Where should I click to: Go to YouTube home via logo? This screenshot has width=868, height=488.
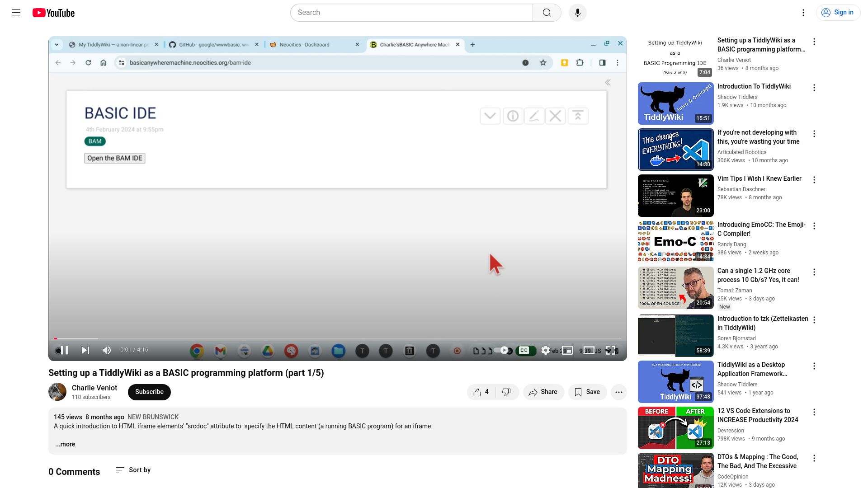(53, 13)
